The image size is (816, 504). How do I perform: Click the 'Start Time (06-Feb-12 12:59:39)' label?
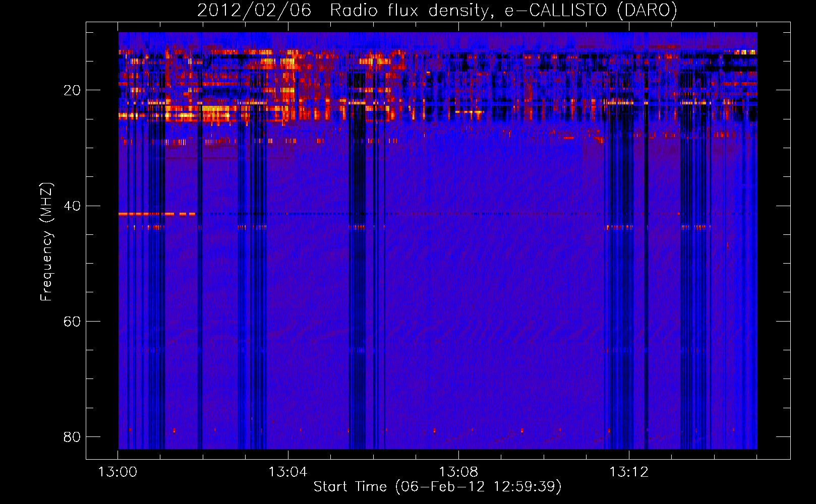click(x=437, y=487)
